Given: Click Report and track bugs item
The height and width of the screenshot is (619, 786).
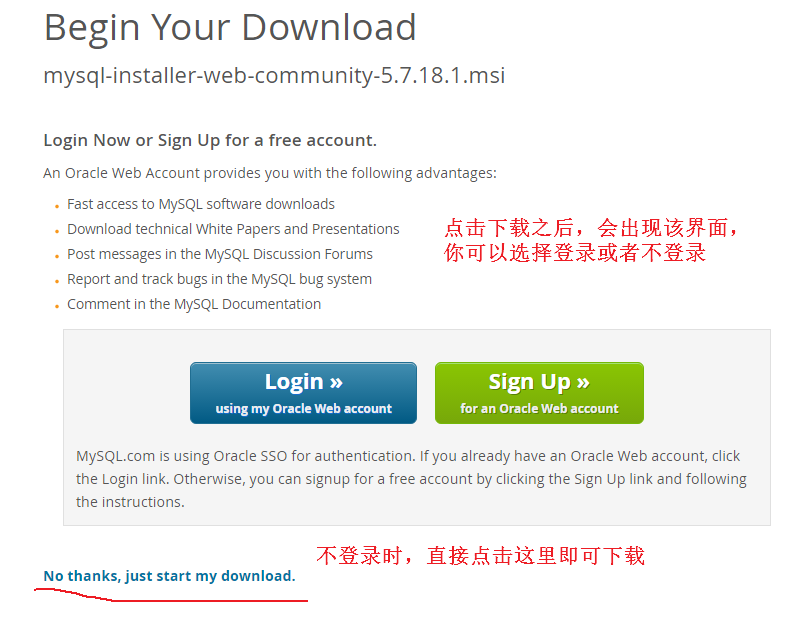Looking at the screenshot, I should pos(219,279).
